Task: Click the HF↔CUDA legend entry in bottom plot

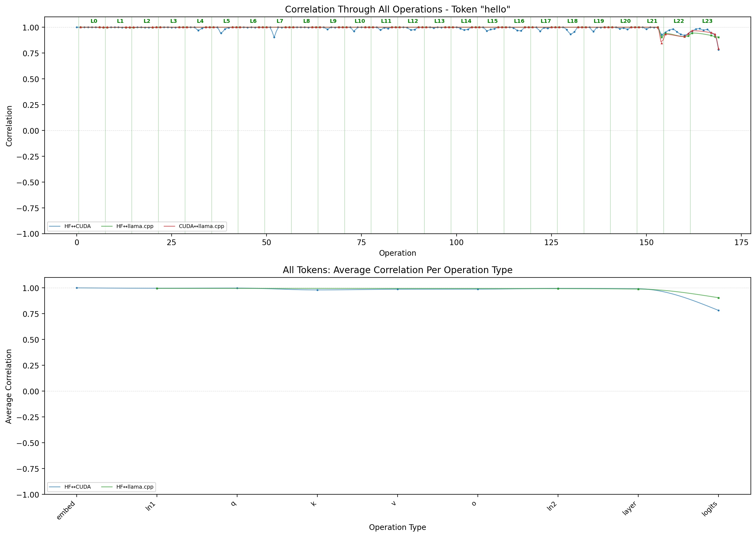Action: tap(77, 487)
